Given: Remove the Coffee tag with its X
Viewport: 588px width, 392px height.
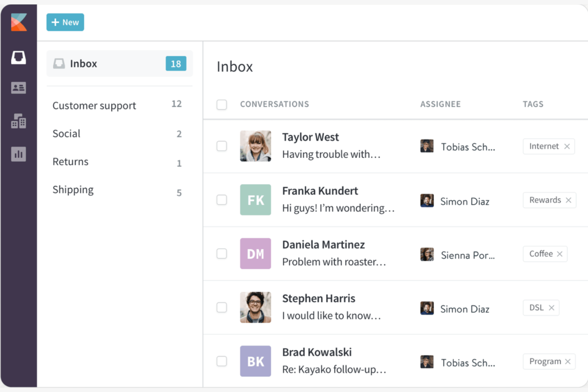Looking at the screenshot, I should [x=559, y=254].
